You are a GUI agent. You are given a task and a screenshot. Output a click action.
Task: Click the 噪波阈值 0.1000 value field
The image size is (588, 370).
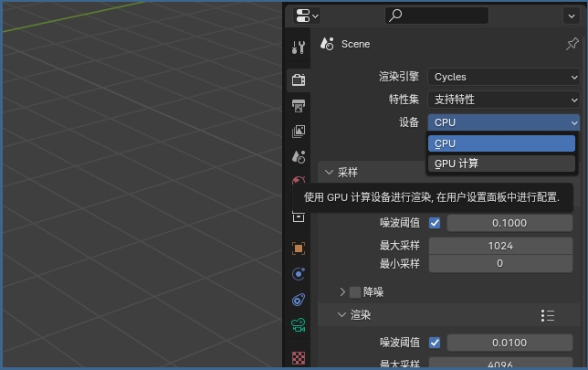coord(509,223)
